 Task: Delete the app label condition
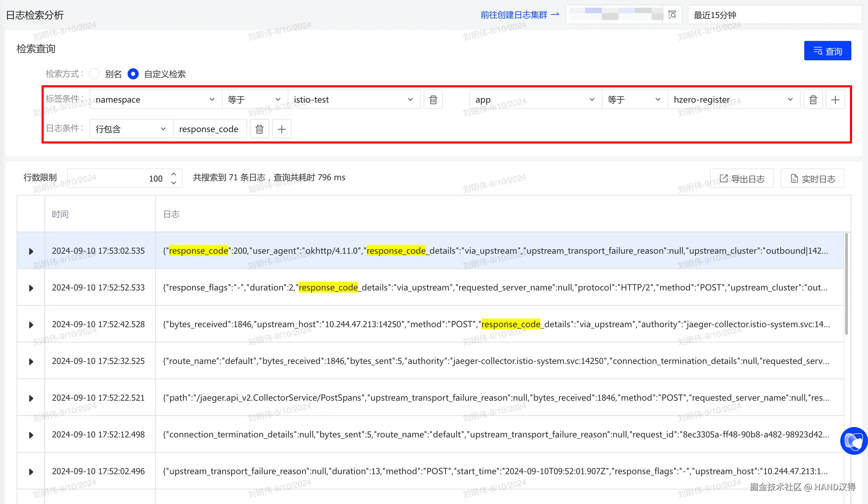pyautogui.click(x=813, y=100)
